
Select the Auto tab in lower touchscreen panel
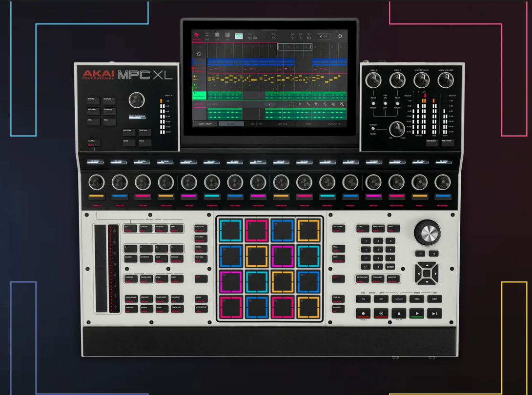pos(213,104)
